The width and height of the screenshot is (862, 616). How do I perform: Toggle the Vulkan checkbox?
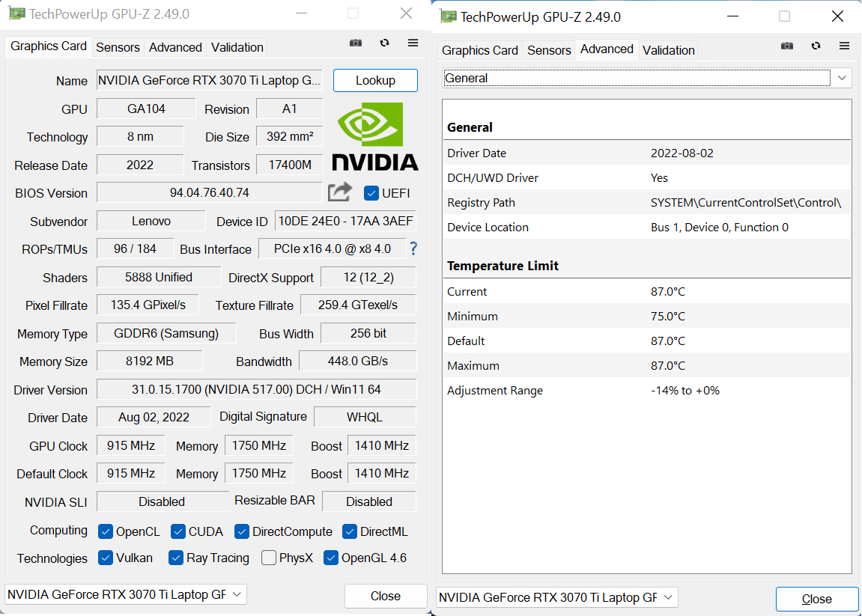coord(106,558)
